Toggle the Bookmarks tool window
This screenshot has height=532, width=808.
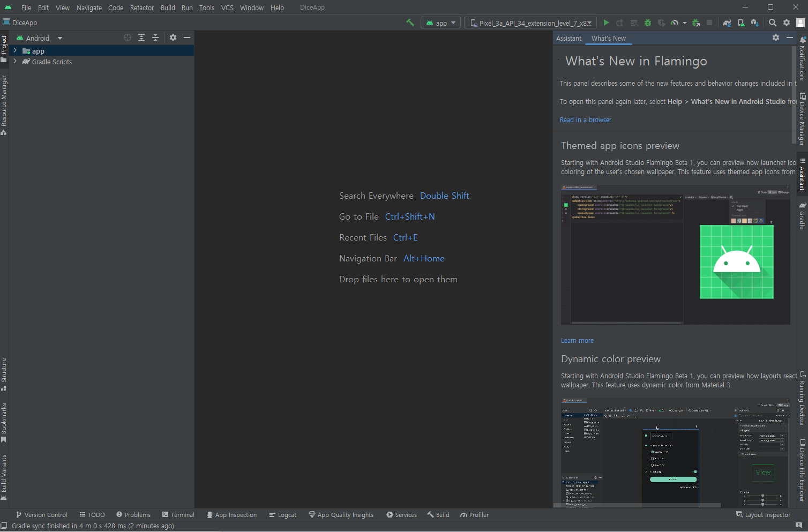coord(4,423)
